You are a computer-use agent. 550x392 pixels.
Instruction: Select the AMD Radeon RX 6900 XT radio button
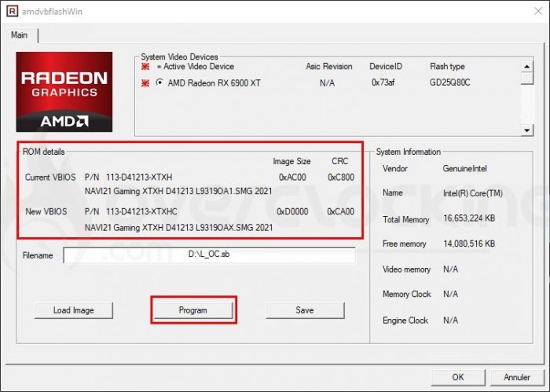tap(159, 82)
